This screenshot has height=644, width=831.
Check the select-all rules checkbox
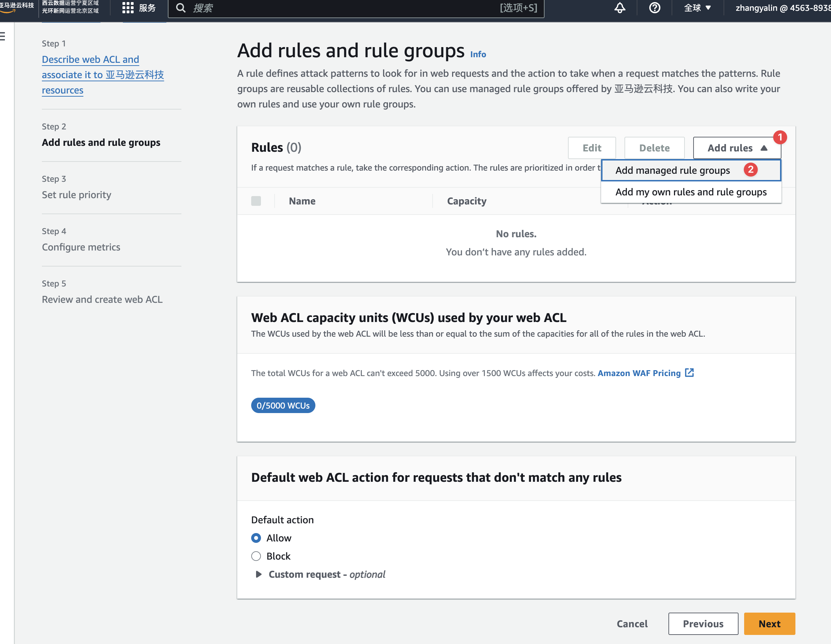pyautogui.click(x=256, y=201)
